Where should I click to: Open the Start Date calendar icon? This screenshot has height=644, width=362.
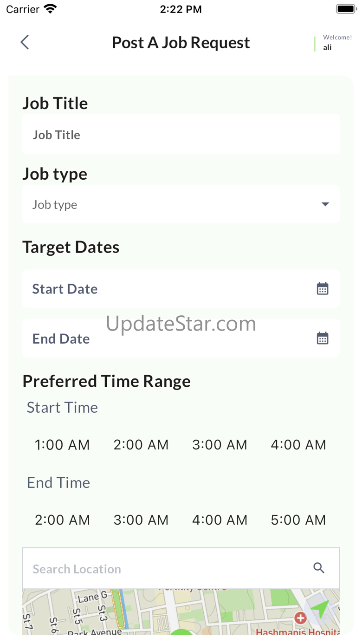[323, 289]
